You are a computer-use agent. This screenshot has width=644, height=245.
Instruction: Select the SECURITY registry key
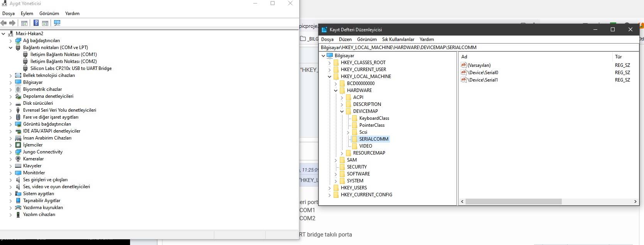(x=357, y=167)
